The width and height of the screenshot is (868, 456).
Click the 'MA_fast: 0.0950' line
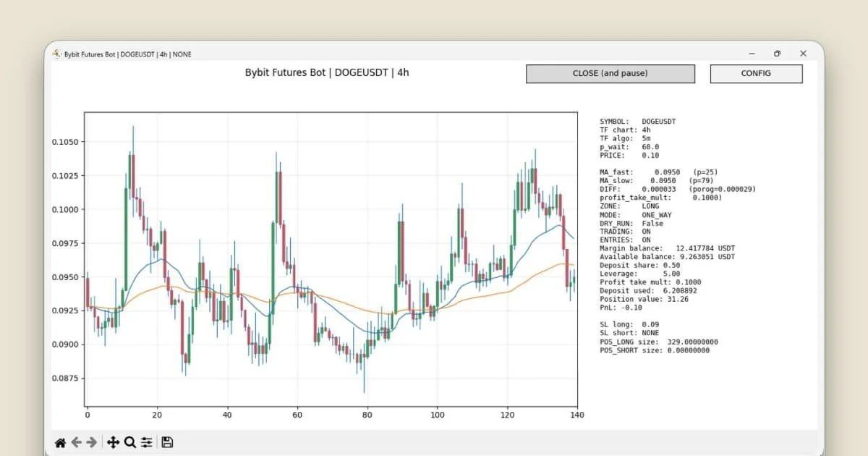pos(659,172)
